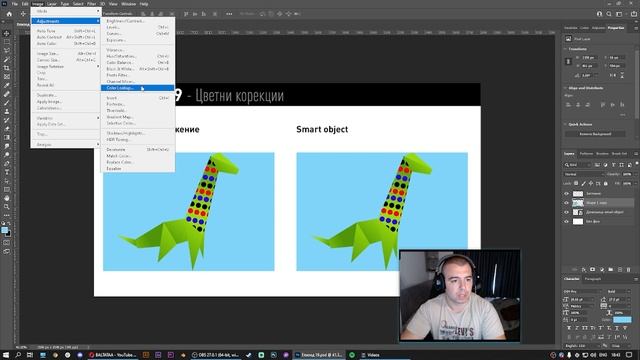Image resolution: width=640 pixels, height=360 pixels.
Task: Collapse the Align and Distribute section
Action: point(566,88)
